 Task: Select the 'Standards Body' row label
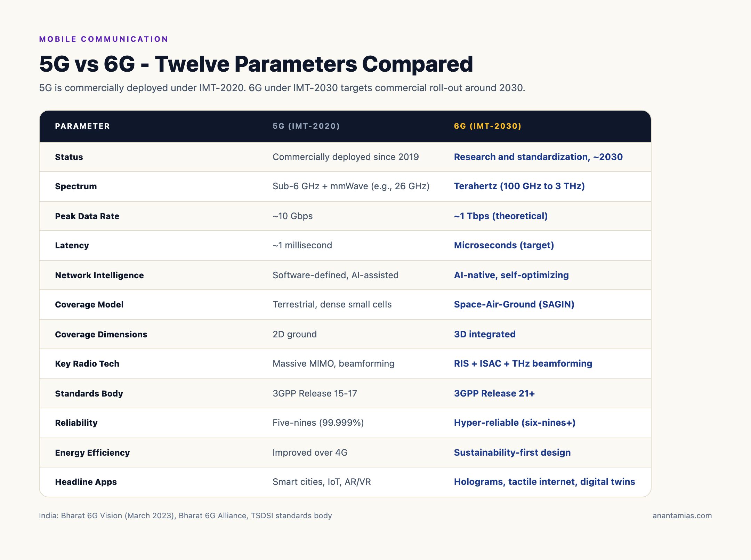click(x=89, y=393)
